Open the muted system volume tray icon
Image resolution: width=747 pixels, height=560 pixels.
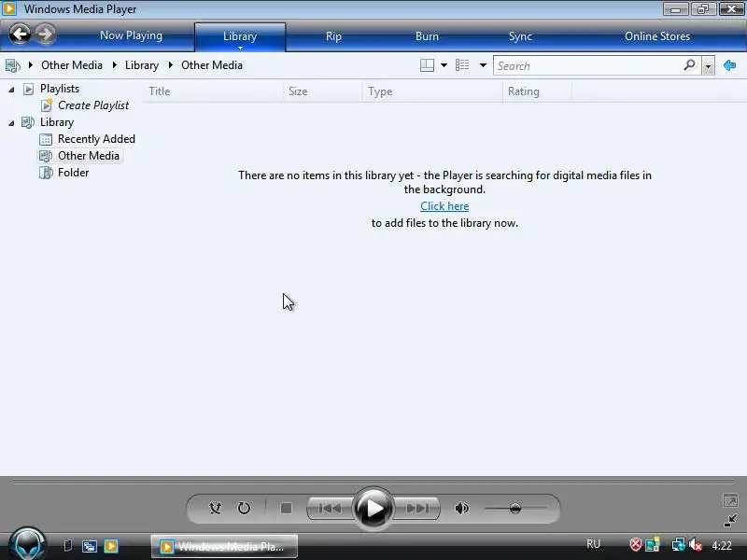point(696,544)
